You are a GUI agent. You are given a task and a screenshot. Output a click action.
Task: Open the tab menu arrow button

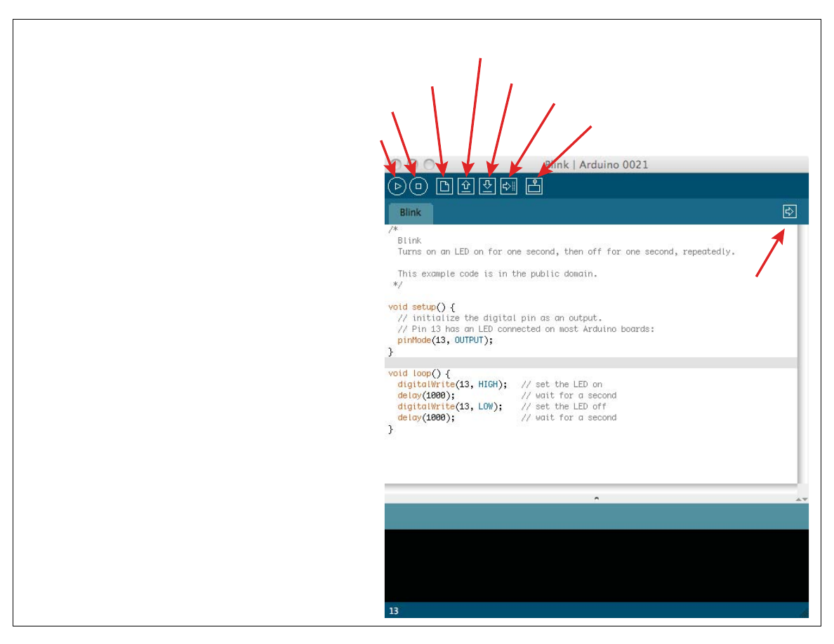[x=790, y=211]
